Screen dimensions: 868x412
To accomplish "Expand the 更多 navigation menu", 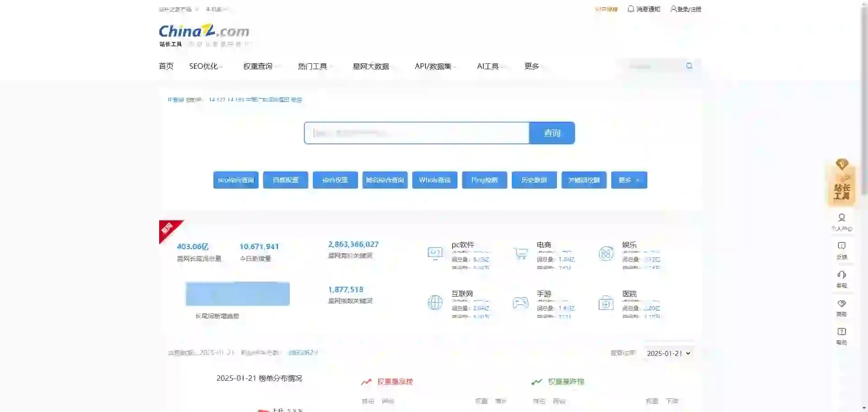I will pyautogui.click(x=534, y=66).
